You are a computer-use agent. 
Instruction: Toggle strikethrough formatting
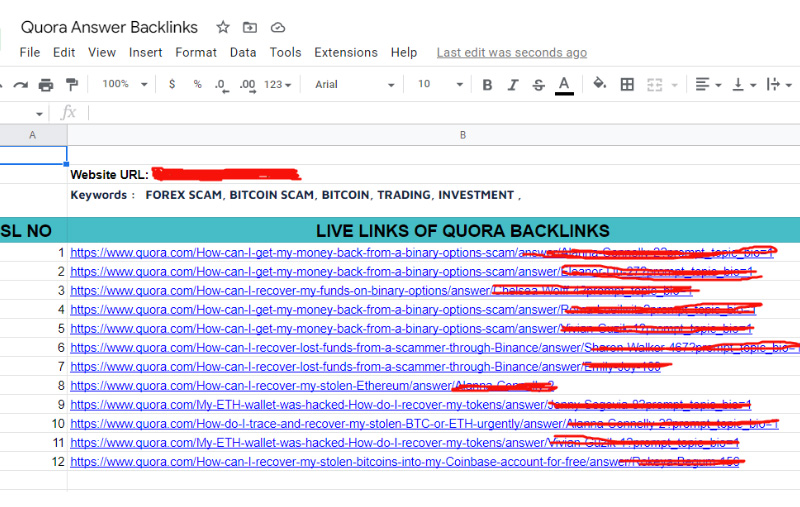point(538,85)
